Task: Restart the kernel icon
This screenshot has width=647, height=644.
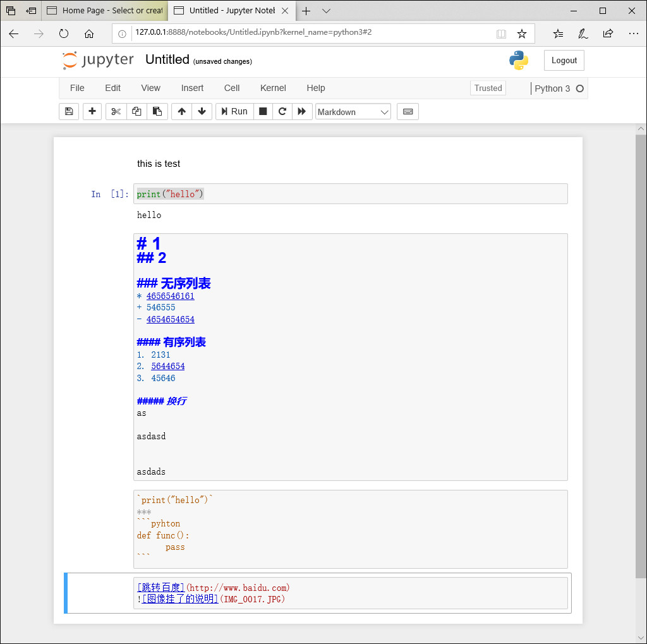Action: [x=282, y=111]
